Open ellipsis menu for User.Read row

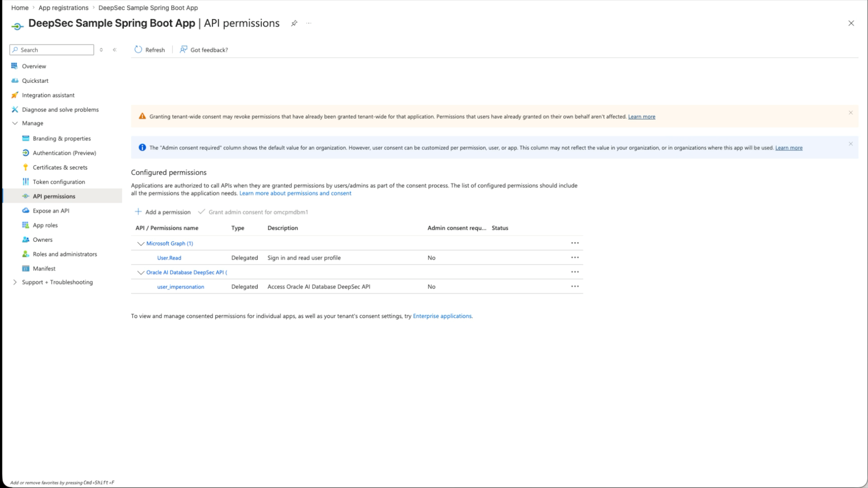[575, 258]
